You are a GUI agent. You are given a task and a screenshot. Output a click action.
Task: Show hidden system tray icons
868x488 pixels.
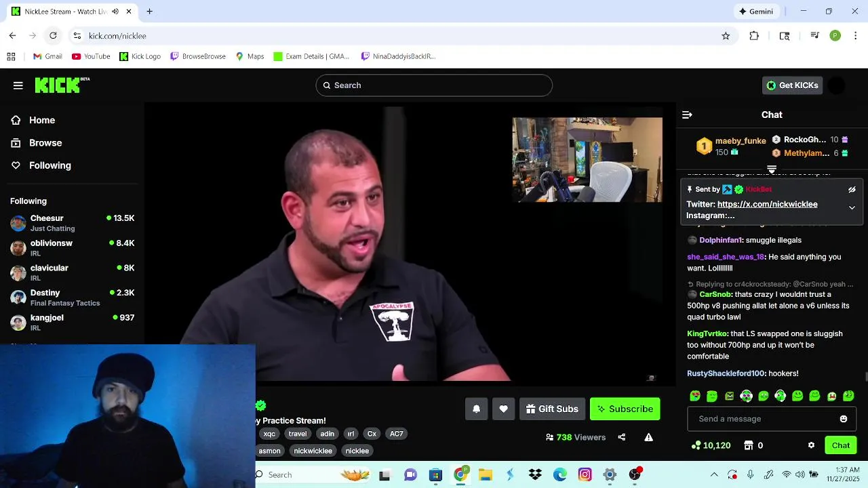[x=714, y=475]
